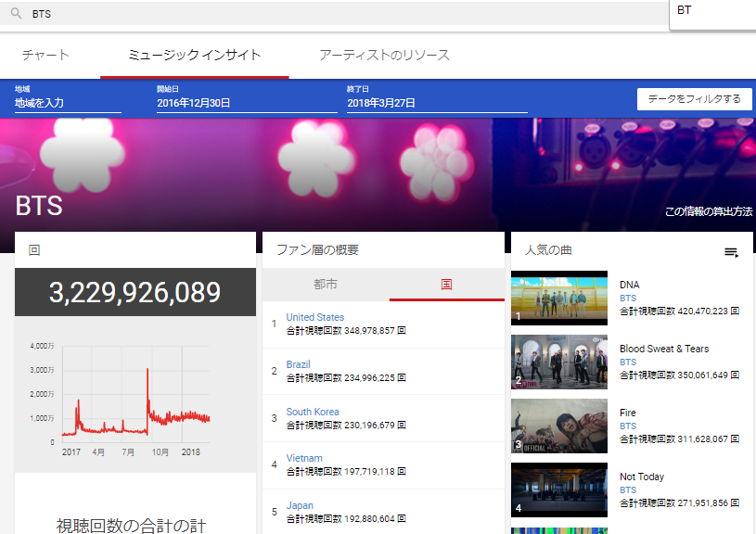Open the Vietnam country link

(304, 458)
